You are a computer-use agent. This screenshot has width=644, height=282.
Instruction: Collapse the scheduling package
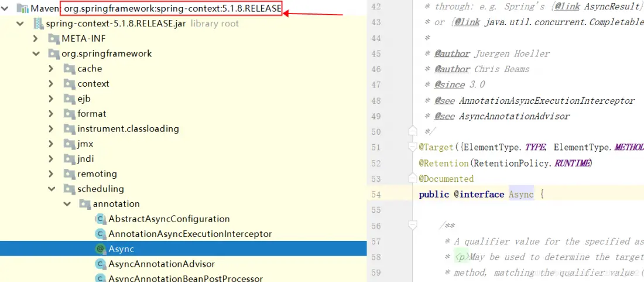click(52, 189)
